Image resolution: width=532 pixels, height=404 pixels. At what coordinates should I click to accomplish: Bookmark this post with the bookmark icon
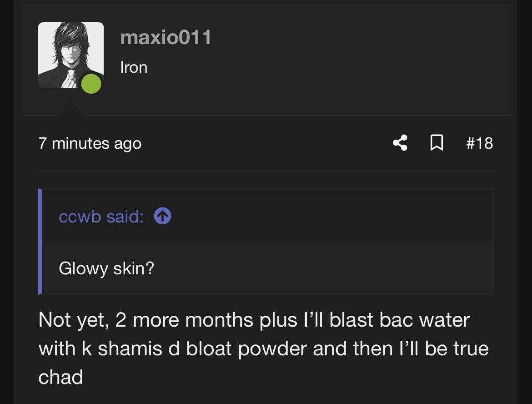(x=437, y=143)
